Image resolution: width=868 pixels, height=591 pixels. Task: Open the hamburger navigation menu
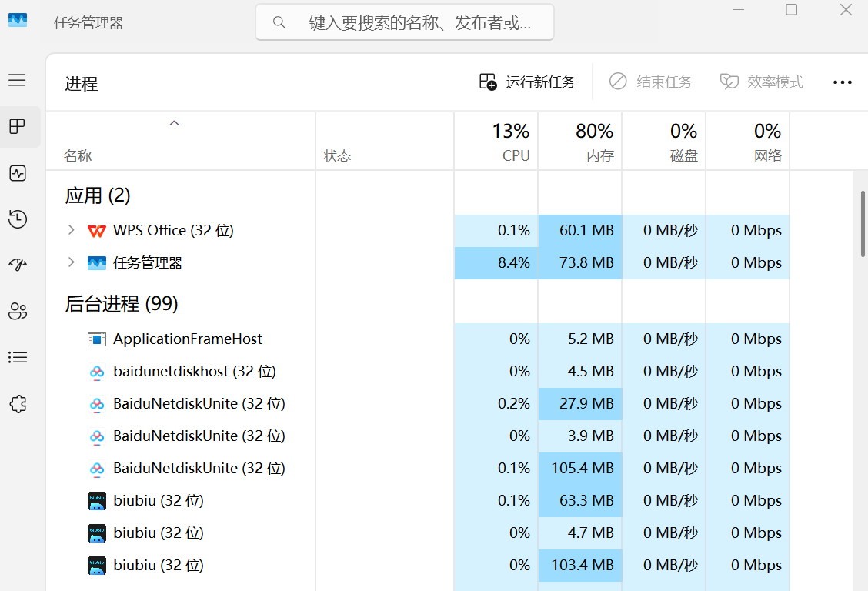tap(17, 80)
